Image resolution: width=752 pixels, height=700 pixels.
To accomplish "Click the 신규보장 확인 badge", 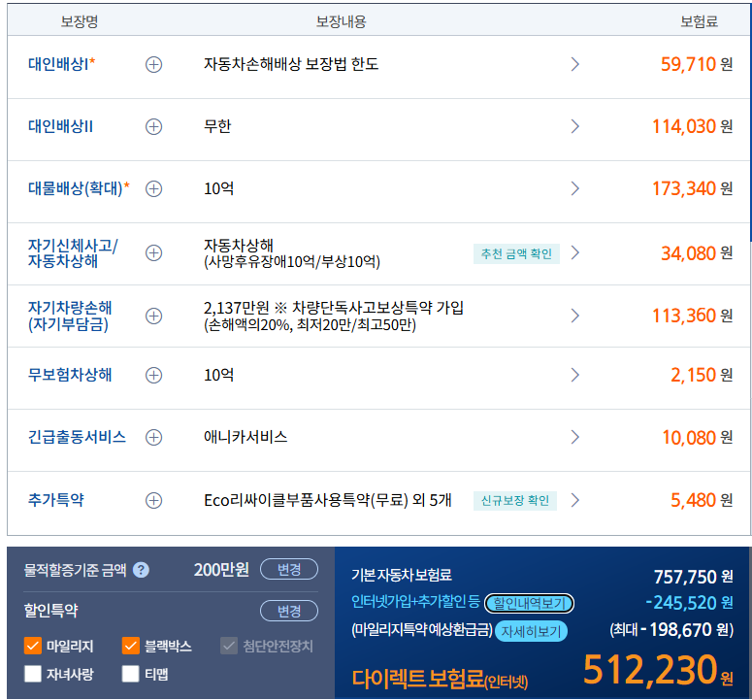I will (x=516, y=500).
